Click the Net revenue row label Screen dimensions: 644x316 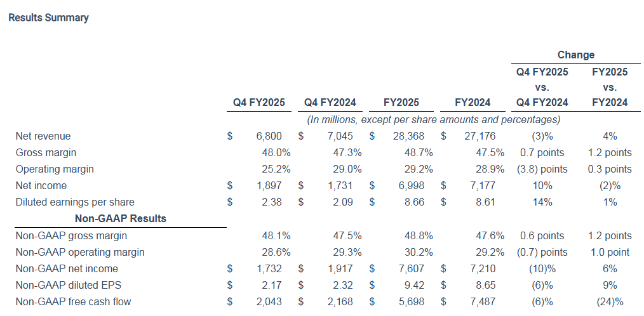pos(43,136)
